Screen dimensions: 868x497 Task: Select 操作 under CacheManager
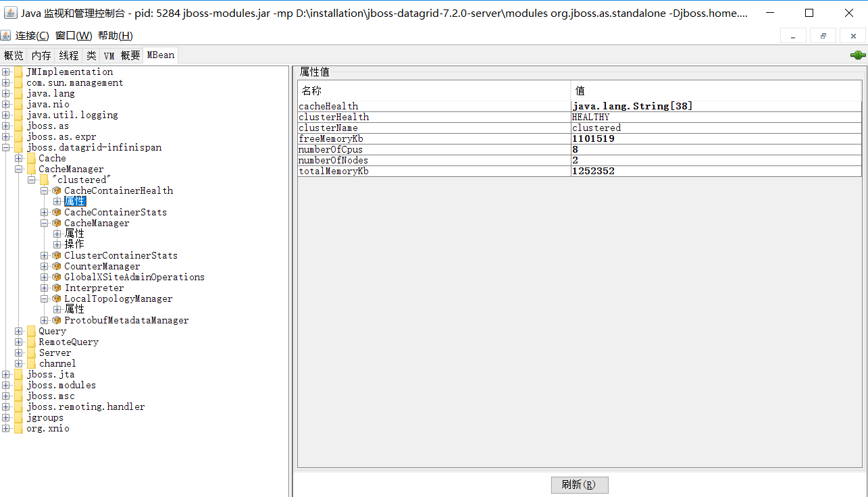(74, 244)
